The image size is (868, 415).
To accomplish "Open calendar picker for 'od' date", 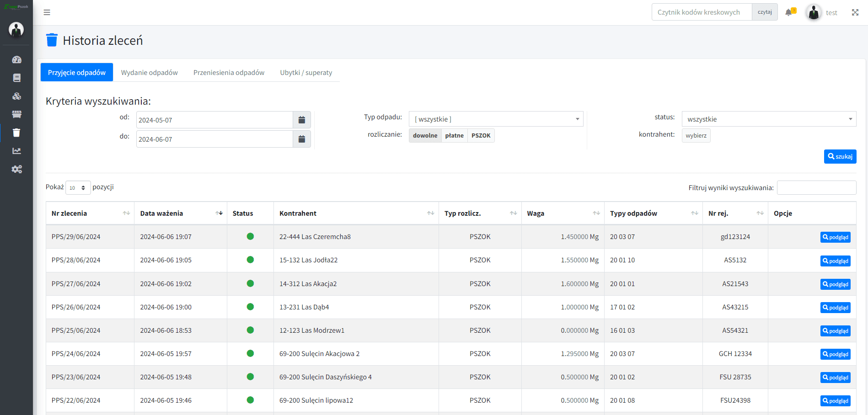I will pyautogui.click(x=301, y=120).
